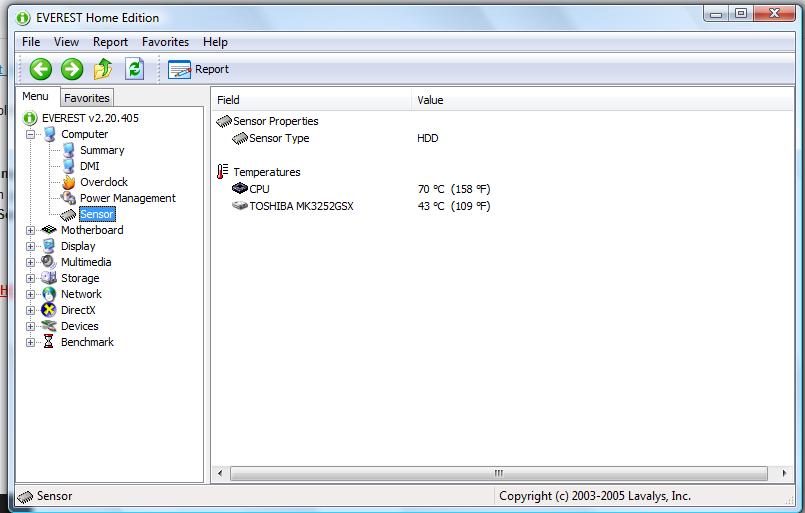The image size is (805, 513).
Task: Select the DMI tree item
Action: tap(90, 166)
